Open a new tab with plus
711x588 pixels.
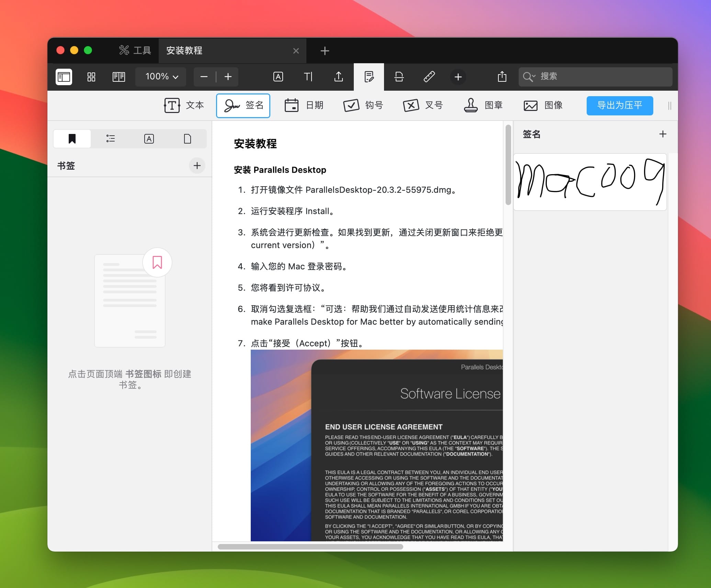[x=325, y=51]
